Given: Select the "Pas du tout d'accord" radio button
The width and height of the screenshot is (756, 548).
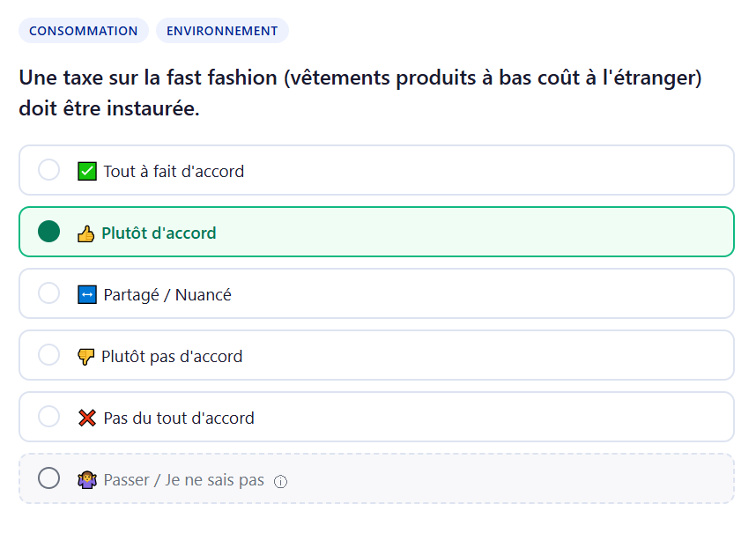Looking at the screenshot, I should click(x=49, y=417).
